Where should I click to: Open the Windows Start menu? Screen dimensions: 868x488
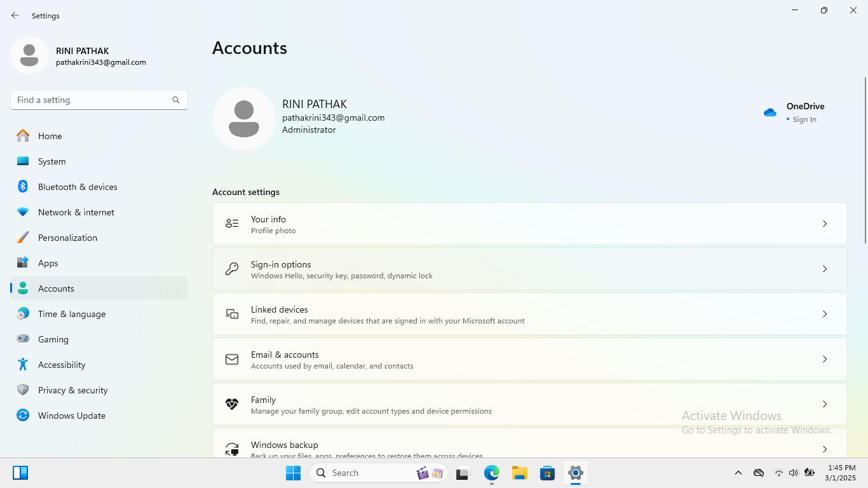(293, 473)
